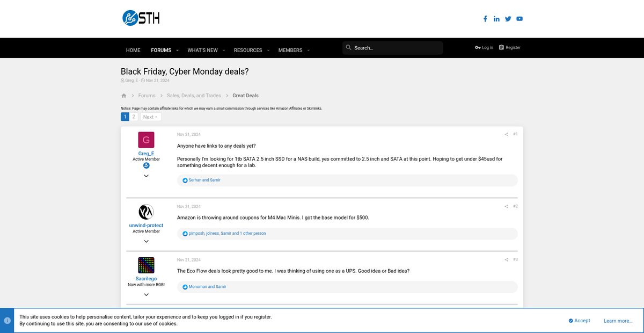
Task: Open the Forums breadcrumb link
Action: (x=147, y=96)
